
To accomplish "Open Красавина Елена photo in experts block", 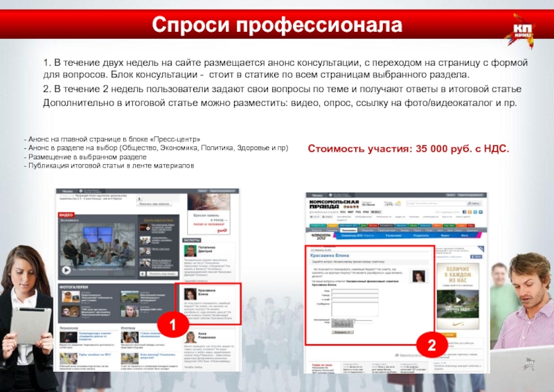I will 190,294.
